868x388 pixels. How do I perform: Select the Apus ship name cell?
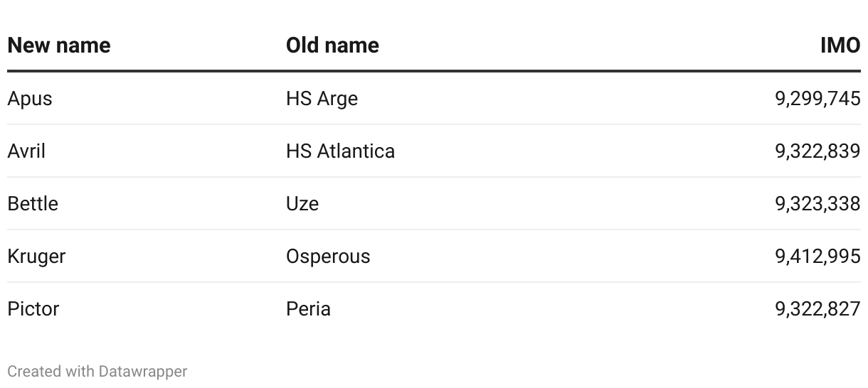click(30, 99)
